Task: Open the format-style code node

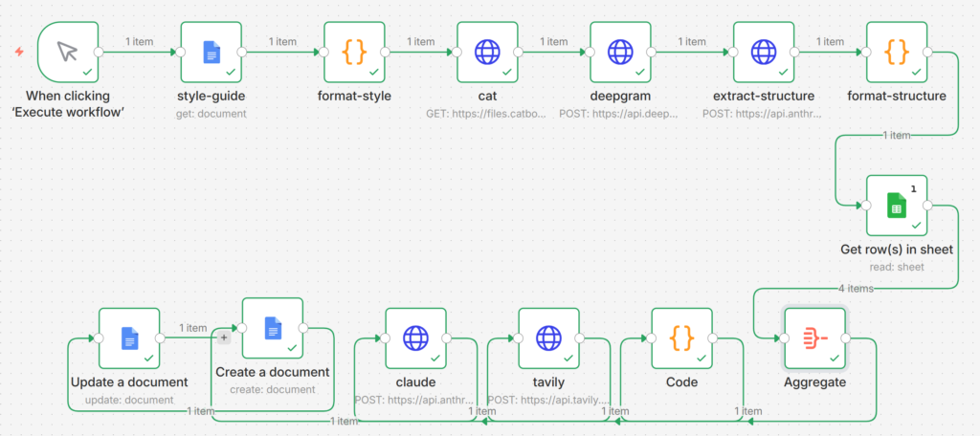Action: point(354,53)
